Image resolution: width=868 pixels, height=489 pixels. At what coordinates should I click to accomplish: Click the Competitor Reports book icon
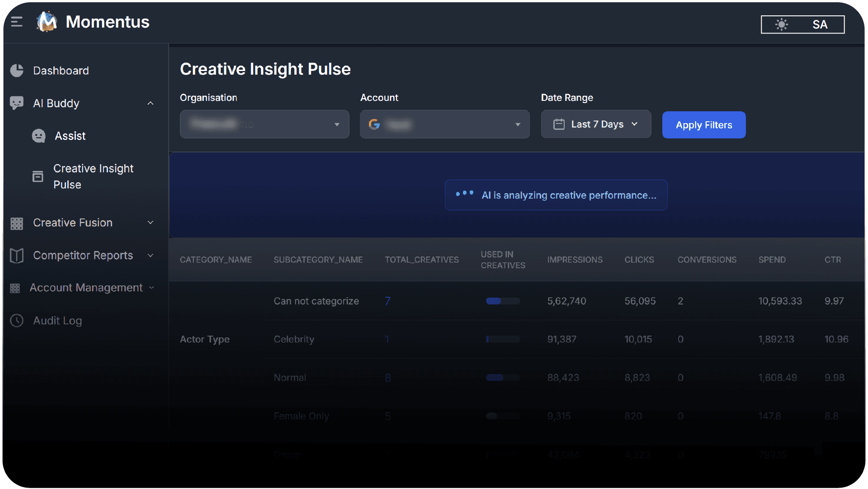(x=17, y=256)
